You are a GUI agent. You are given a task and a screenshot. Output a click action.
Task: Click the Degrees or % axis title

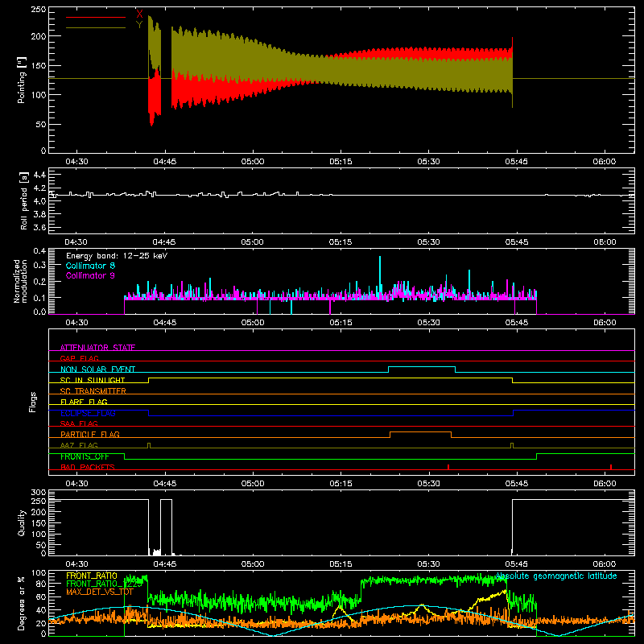click(x=22, y=603)
